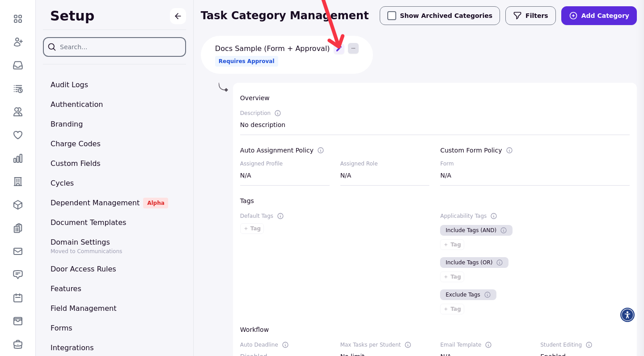The height and width of the screenshot is (356, 644).
Task: Click the Include Tags (AND) chip
Action: pyautogui.click(x=476, y=230)
